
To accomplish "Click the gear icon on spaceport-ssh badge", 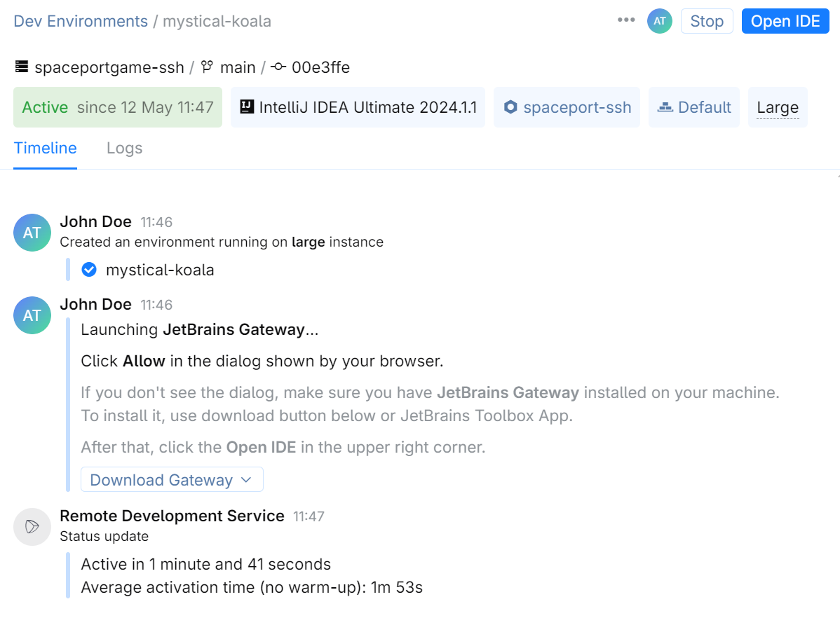I will 511,107.
